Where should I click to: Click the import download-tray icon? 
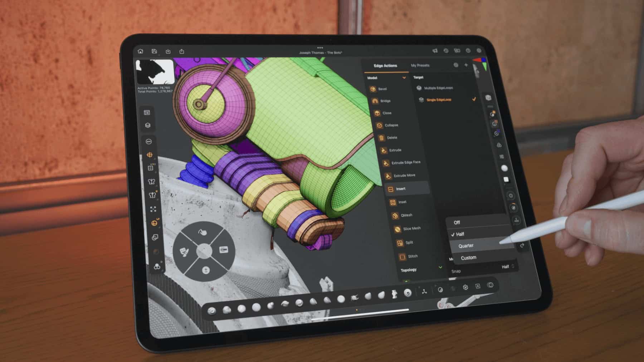point(168,52)
